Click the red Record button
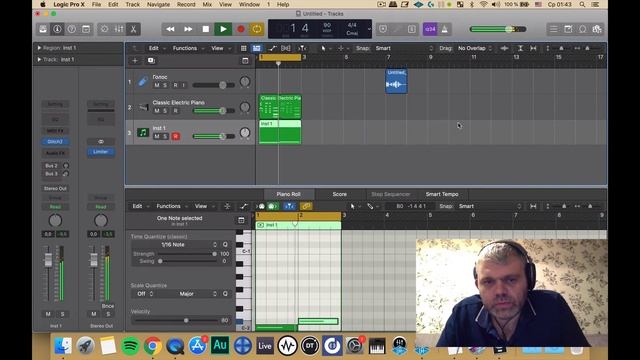Viewport: 640px width, 360px height. click(241, 29)
